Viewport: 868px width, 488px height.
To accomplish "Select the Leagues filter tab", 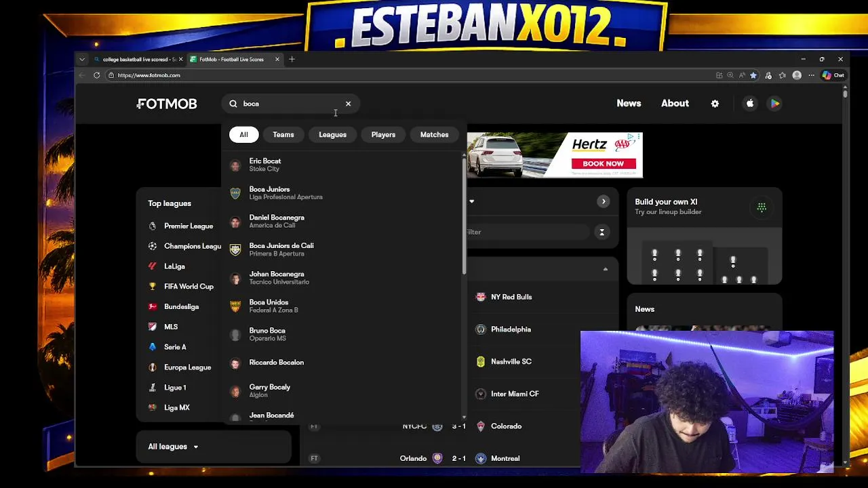I will pyautogui.click(x=332, y=134).
